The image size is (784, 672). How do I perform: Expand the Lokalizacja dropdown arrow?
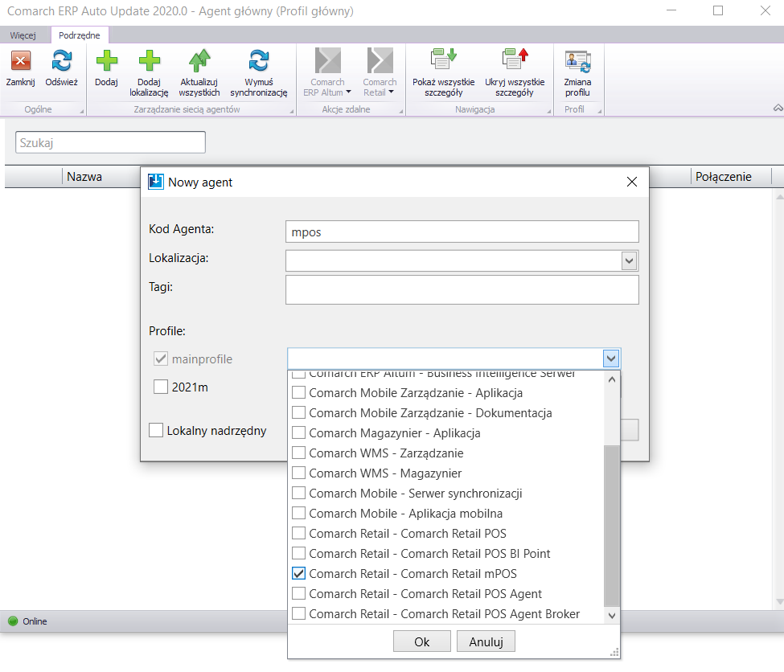pyautogui.click(x=629, y=260)
